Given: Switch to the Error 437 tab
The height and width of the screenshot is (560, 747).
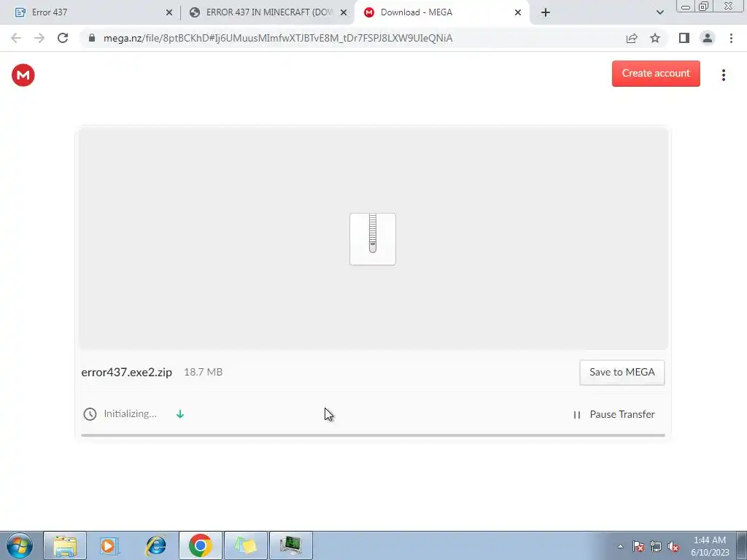Looking at the screenshot, I should tap(90, 12).
